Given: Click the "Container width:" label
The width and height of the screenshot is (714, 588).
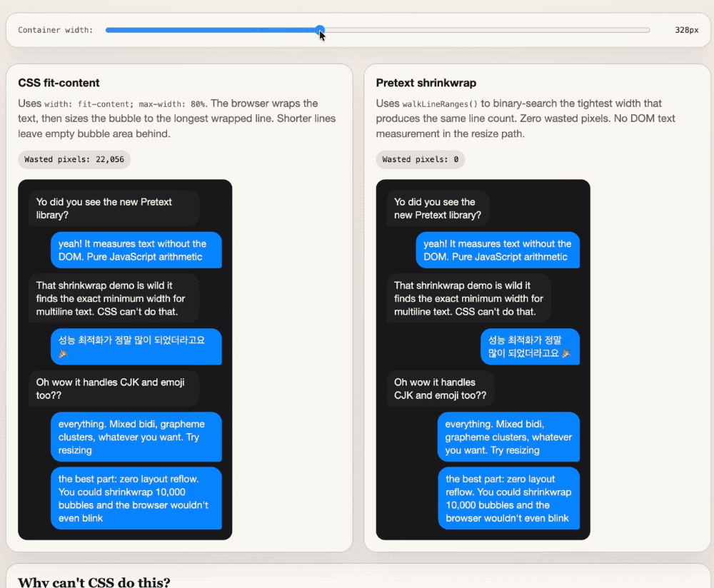Looking at the screenshot, I should coord(56,30).
